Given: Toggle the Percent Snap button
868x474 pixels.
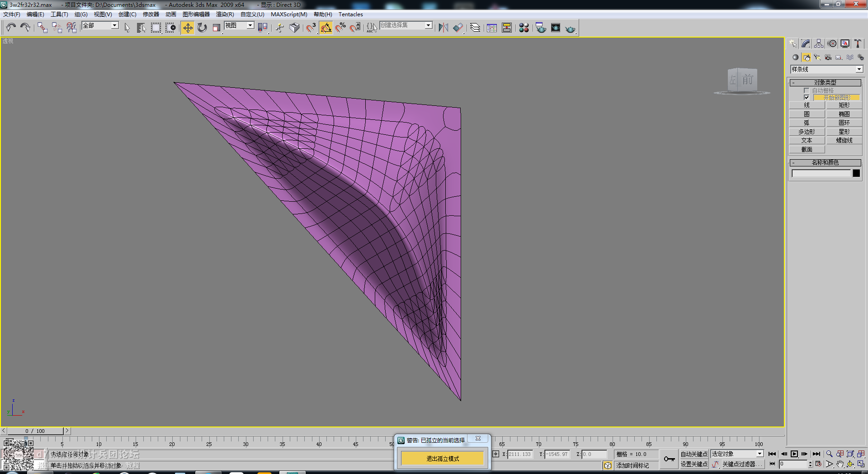Looking at the screenshot, I should (340, 28).
